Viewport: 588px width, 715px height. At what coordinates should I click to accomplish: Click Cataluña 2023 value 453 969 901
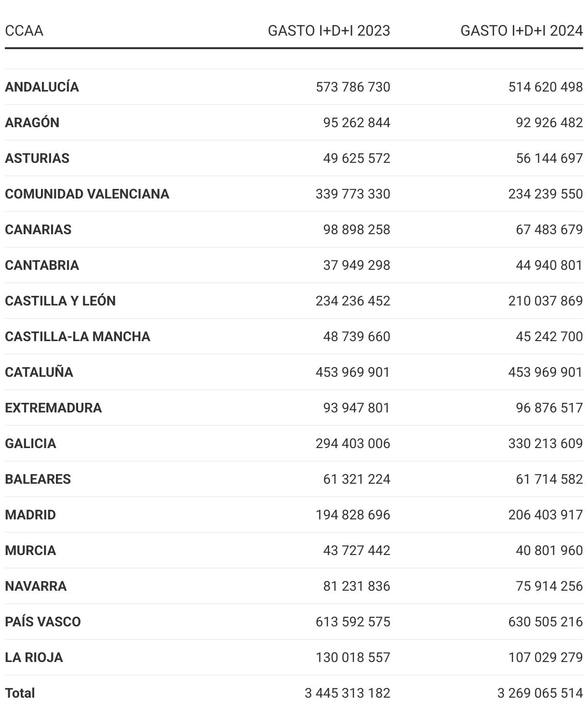353,372
